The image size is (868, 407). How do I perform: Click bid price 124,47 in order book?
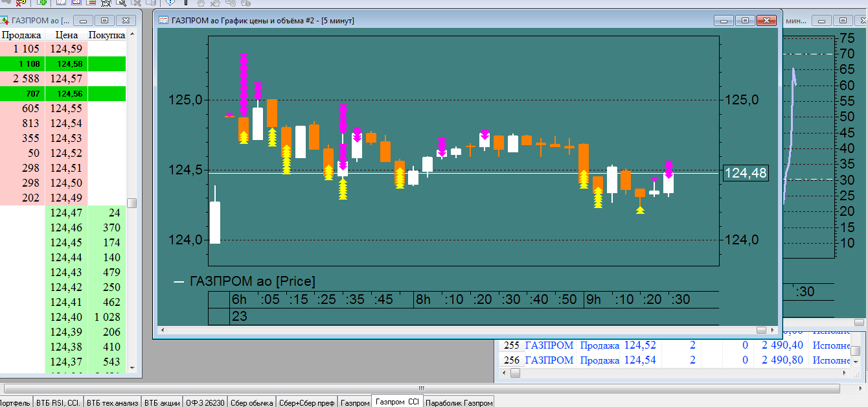(x=66, y=213)
